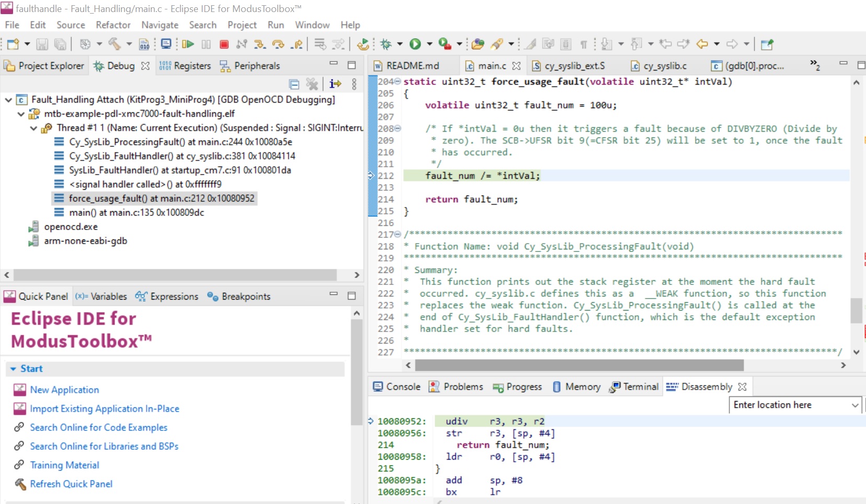Click the Previous Annotation icon
Image resolution: width=866 pixels, height=504 pixels.
tap(636, 44)
